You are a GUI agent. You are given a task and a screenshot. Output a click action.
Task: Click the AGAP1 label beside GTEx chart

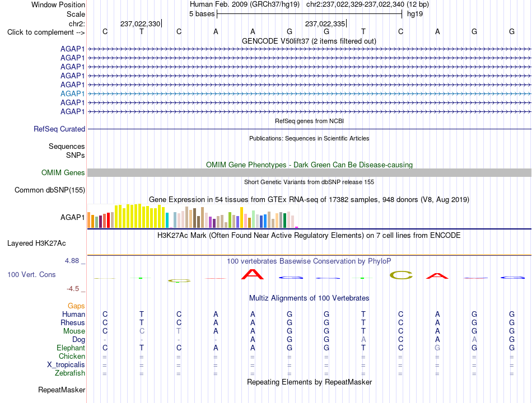pos(72,217)
